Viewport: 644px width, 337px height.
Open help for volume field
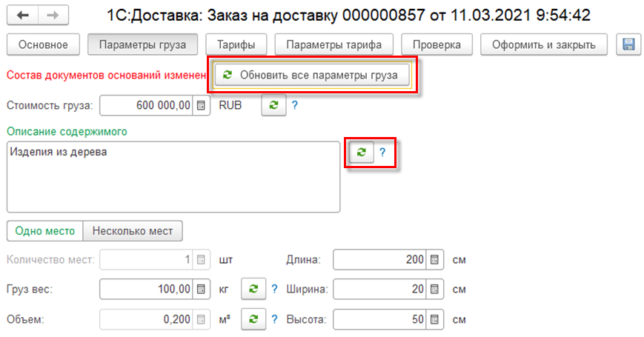(x=274, y=319)
